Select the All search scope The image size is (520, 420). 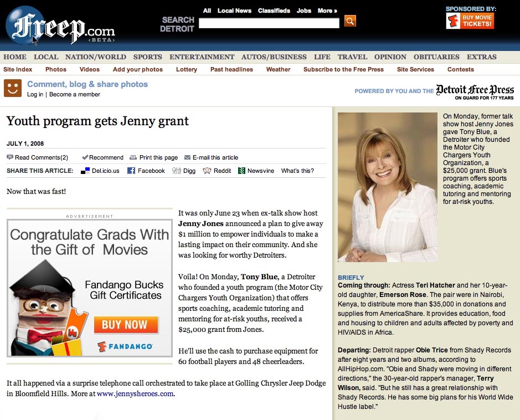(x=207, y=11)
